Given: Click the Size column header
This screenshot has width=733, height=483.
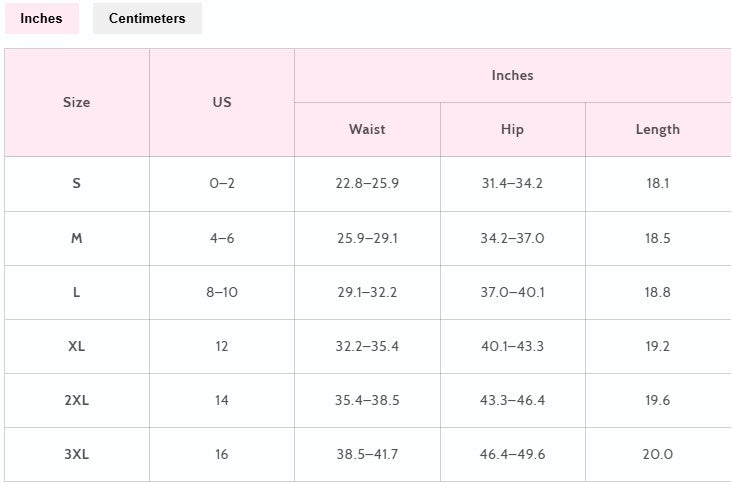Looking at the screenshot, I should tap(77, 102).
